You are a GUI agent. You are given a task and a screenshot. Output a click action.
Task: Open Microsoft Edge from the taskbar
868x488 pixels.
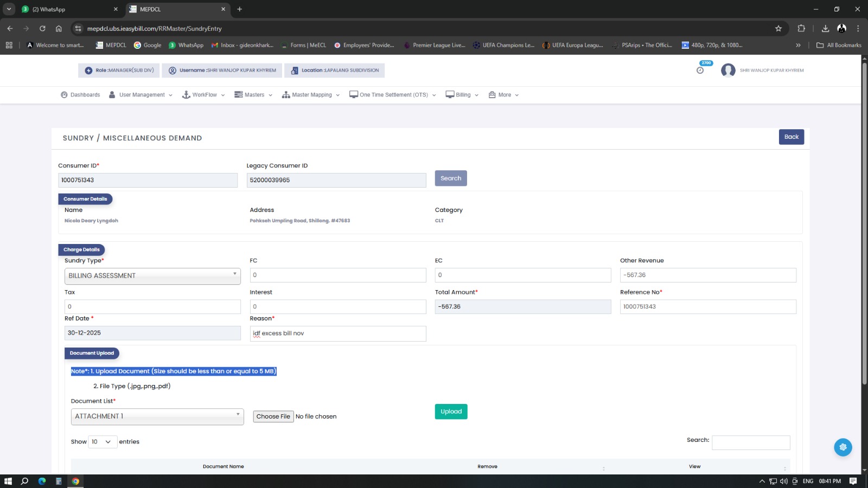(x=42, y=481)
